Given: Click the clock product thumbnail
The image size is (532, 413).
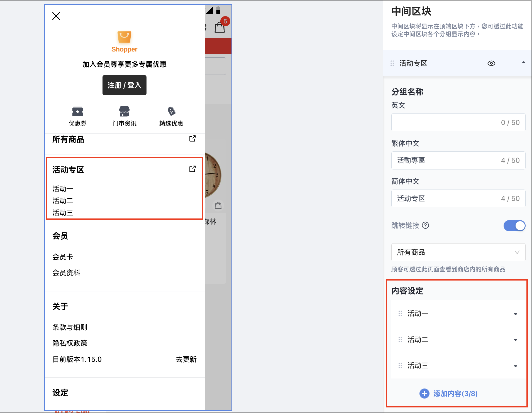Looking at the screenshot, I should pyautogui.click(x=213, y=175).
